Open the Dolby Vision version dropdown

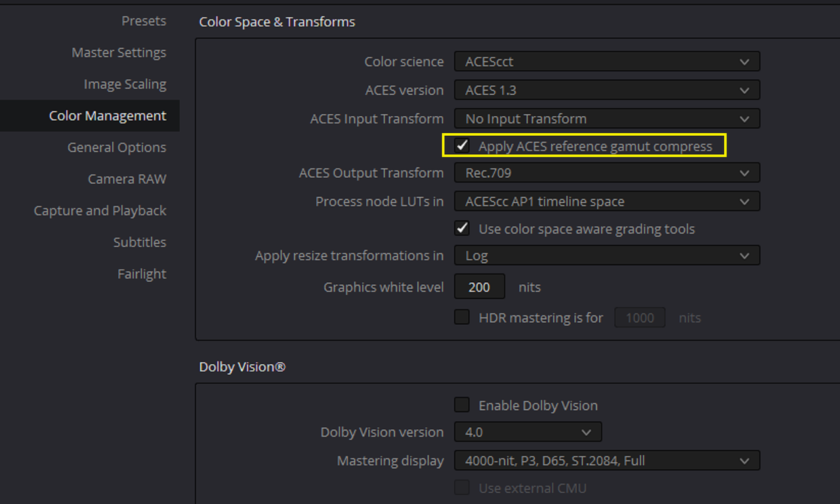pos(528,432)
